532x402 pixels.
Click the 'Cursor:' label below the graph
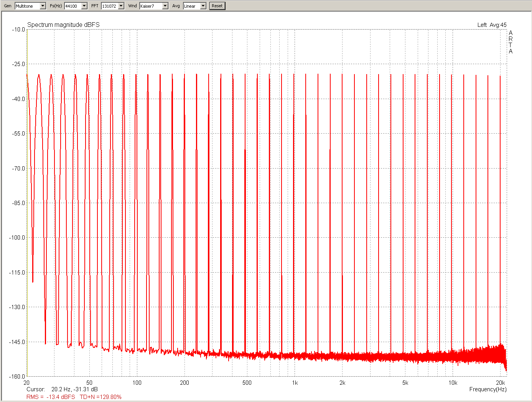click(x=36, y=389)
